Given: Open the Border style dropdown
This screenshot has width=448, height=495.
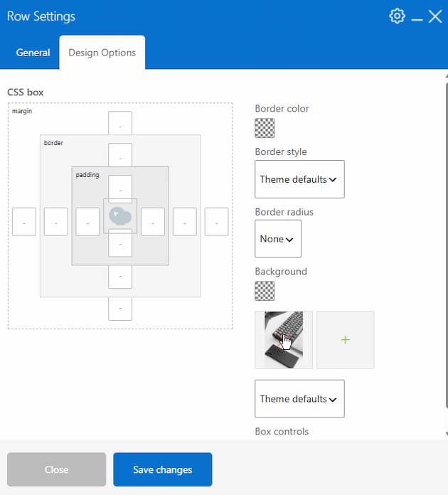Looking at the screenshot, I should tap(299, 179).
